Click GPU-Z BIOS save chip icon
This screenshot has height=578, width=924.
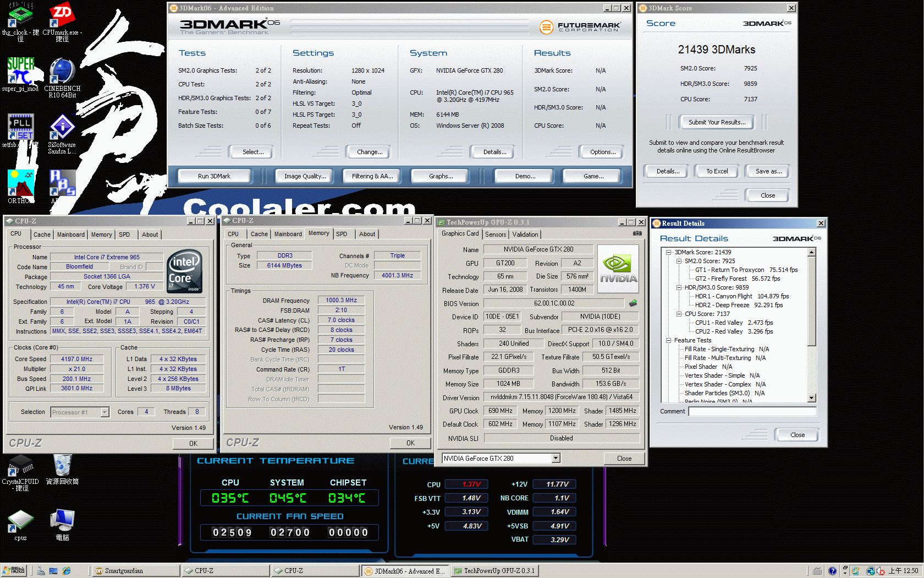click(x=633, y=303)
